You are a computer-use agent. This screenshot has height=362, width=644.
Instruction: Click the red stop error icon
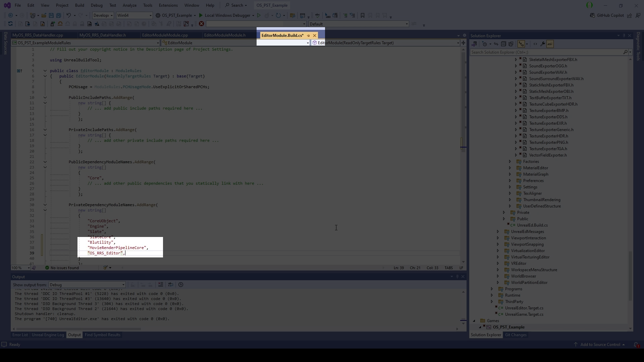(x=201, y=24)
